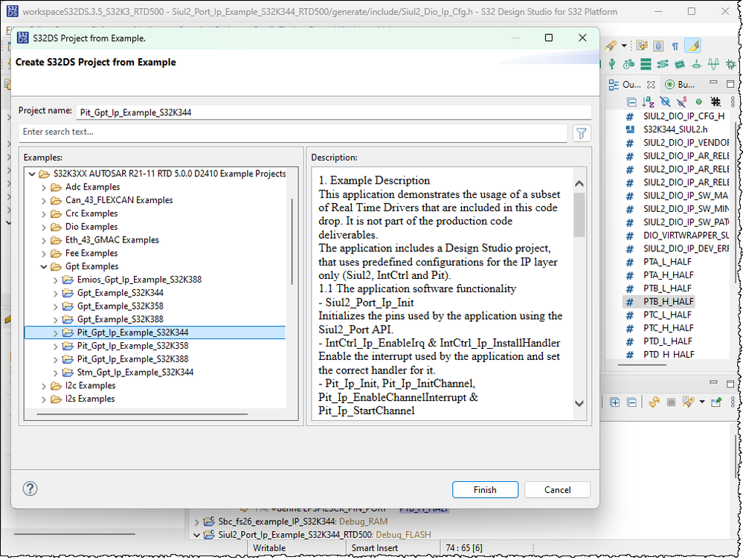The width and height of the screenshot is (743, 560).
Task: Toggle Hide Fields in the Outline view
Action: 665,102
